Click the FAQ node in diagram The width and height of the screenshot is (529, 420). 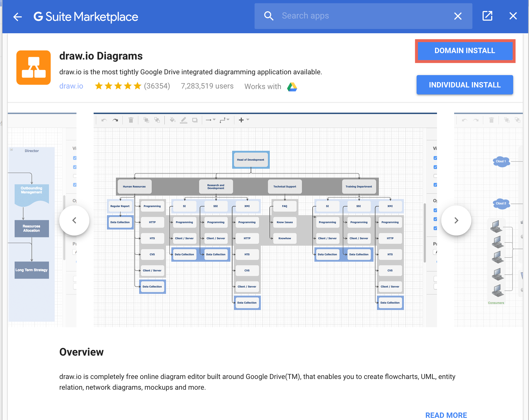tap(285, 206)
